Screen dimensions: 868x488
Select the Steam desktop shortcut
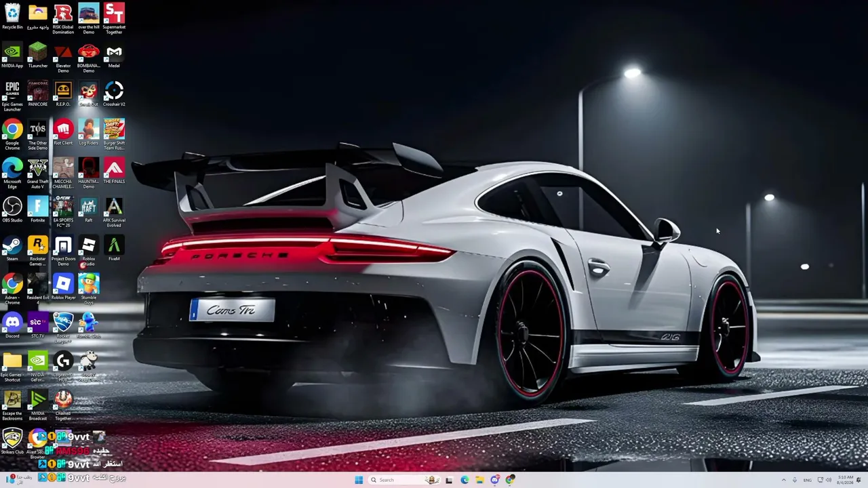12,249
